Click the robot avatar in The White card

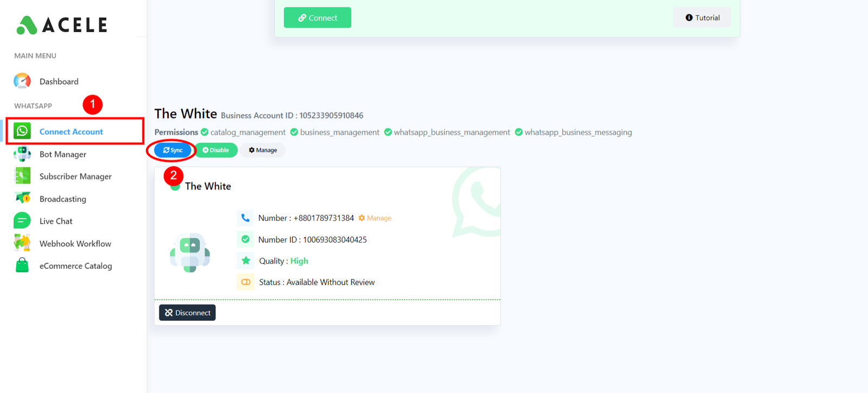tap(190, 252)
